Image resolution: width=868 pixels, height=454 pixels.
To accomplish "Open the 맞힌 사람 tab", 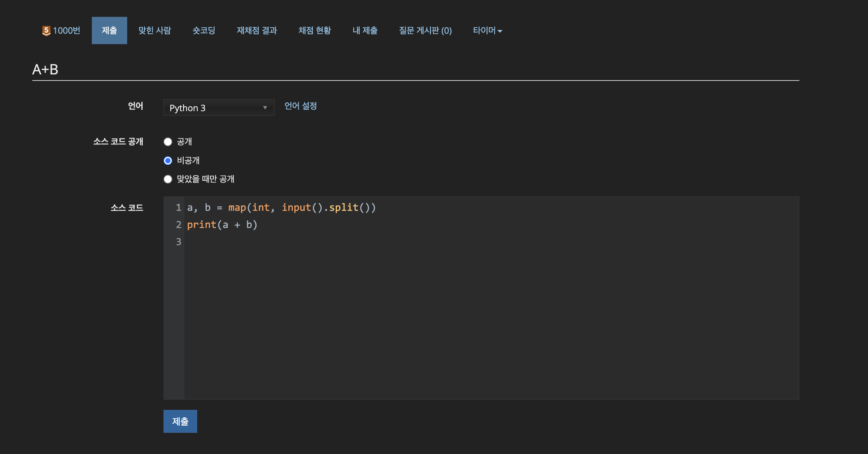I will pyautogui.click(x=155, y=31).
